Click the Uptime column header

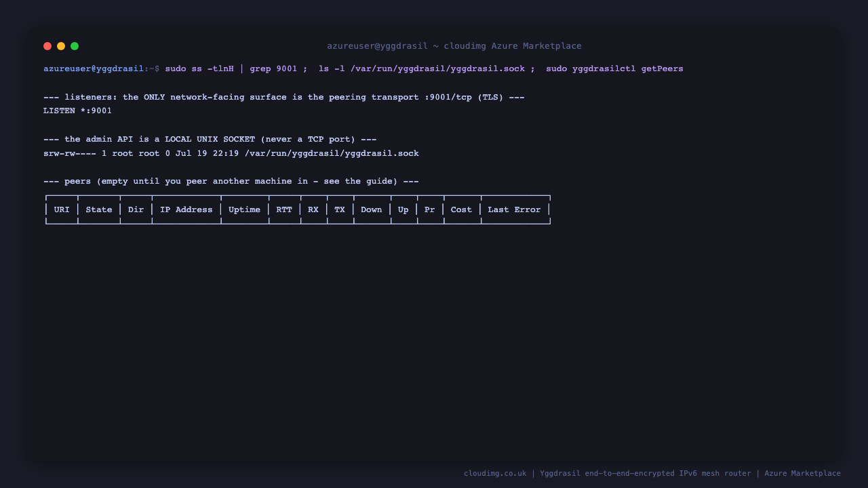244,209
